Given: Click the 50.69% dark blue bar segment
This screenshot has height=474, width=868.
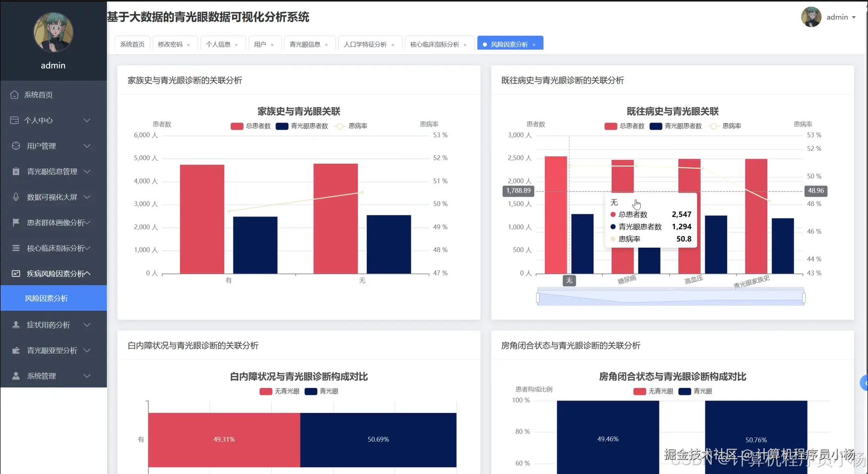Looking at the screenshot, I should click(x=378, y=440).
